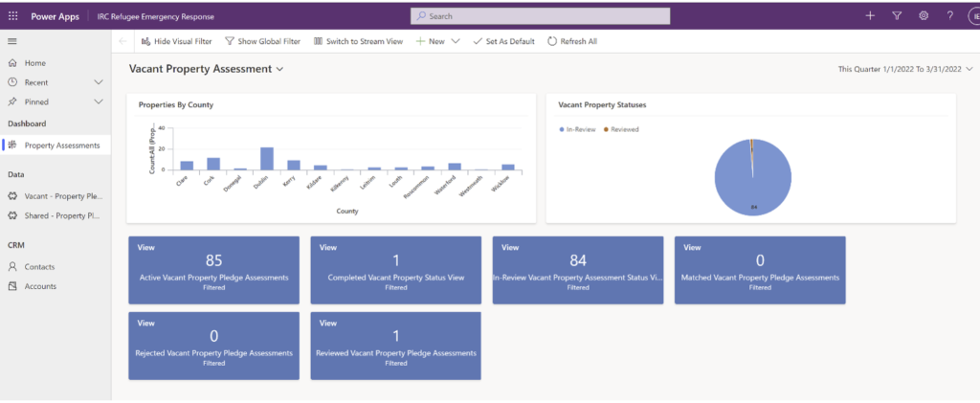Click IRC Refugee Emergency Response app name
Image resolution: width=980 pixels, height=403 pixels.
click(x=156, y=16)
